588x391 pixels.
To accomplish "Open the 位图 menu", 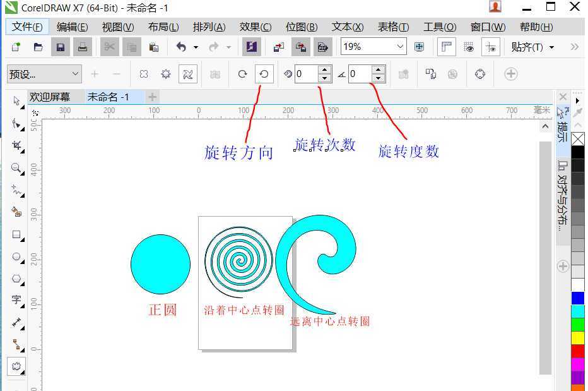I will (x=301, y=27).
